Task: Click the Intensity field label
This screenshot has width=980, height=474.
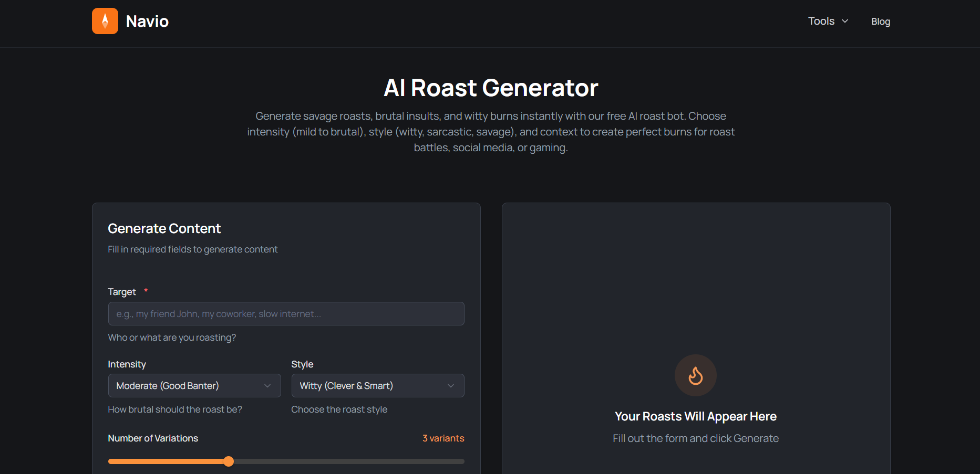Action: [x=127, y=364]
